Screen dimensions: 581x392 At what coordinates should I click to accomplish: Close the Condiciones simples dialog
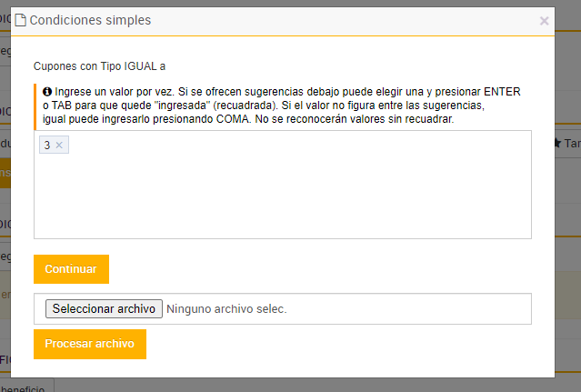tap(544, 21)
